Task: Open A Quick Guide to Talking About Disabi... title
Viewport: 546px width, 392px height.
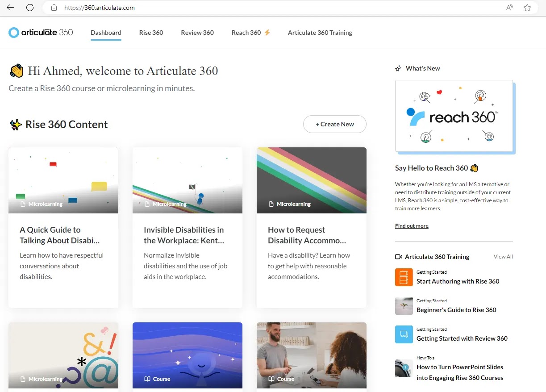Action: coord(60,235)
